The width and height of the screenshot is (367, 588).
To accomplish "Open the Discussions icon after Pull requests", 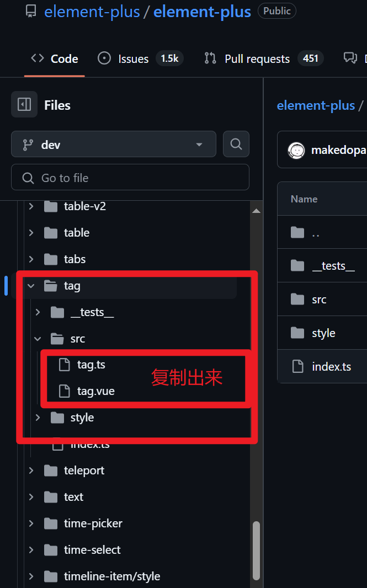I will pos(350,58).
